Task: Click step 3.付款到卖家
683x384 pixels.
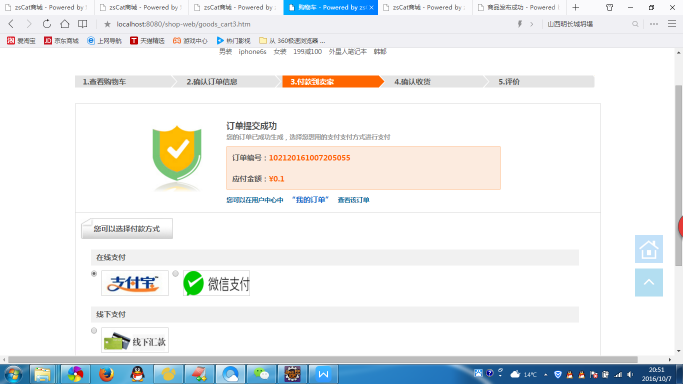Action: click(312, 81)
